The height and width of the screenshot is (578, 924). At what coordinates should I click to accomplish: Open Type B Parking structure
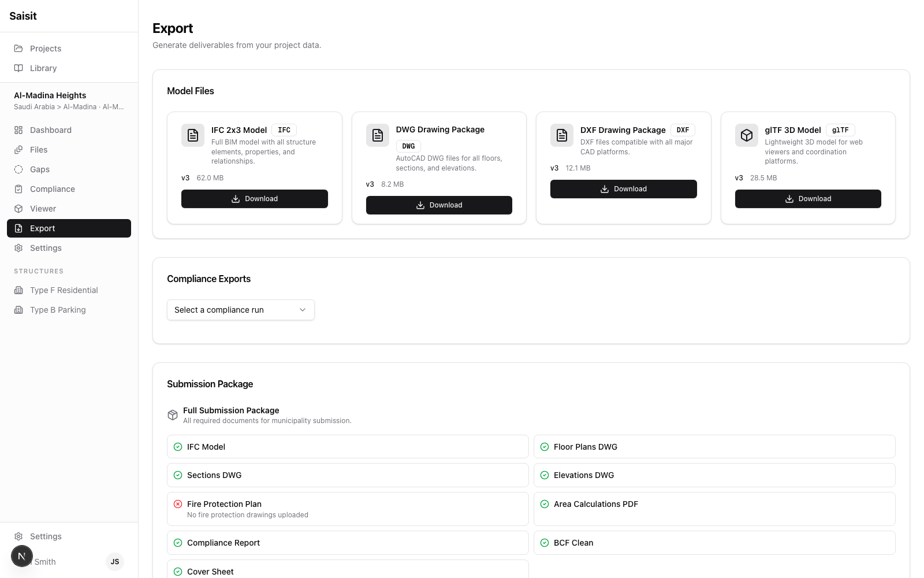point(69,310)
